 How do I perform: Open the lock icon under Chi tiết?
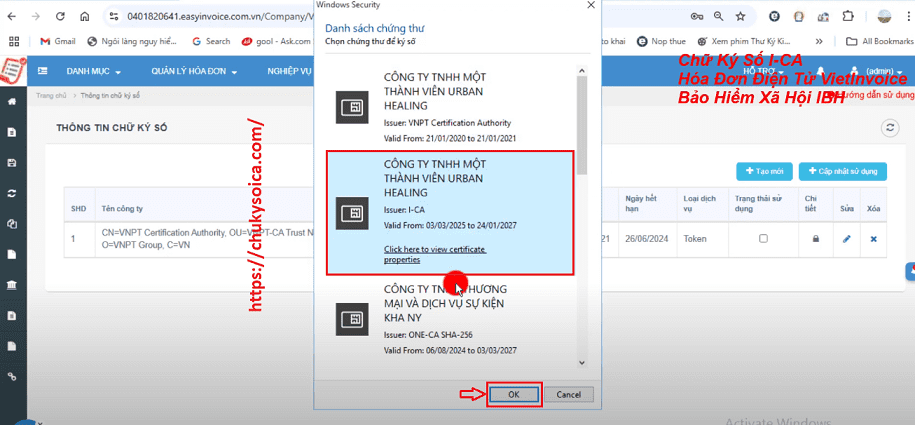(x=816, y=239)
